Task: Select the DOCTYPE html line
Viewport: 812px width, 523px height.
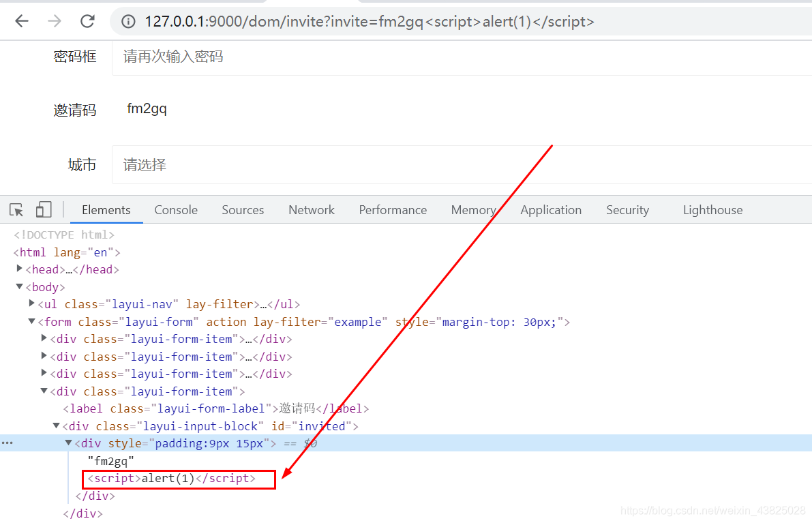Action: coord(63,235)
